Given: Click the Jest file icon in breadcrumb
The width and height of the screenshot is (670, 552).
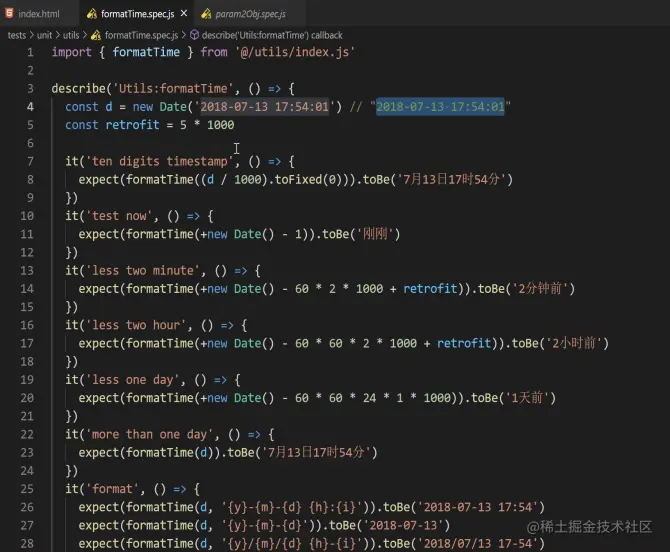Looking at the screenshot, I should click(96, 35).
